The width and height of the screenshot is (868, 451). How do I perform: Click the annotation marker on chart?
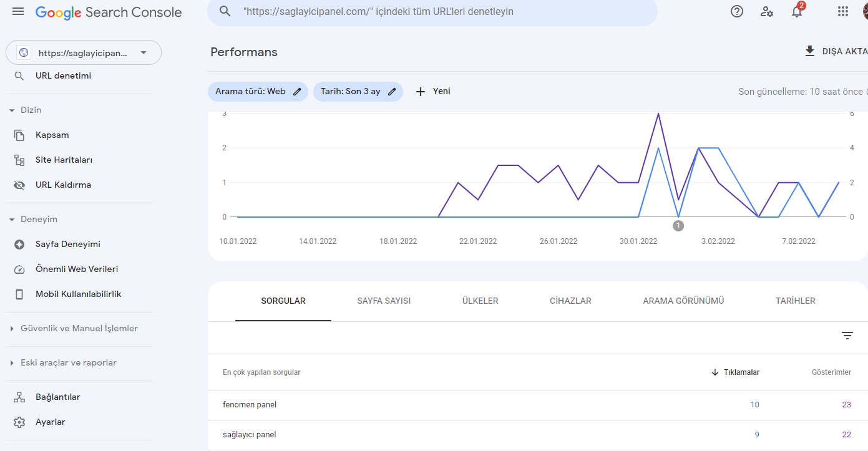(x=678, y=226)
